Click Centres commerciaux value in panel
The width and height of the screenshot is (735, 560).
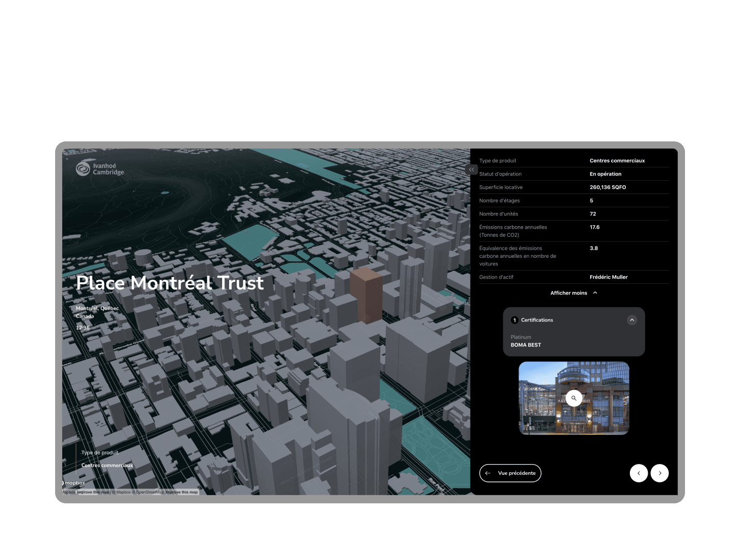coord(617,161)
